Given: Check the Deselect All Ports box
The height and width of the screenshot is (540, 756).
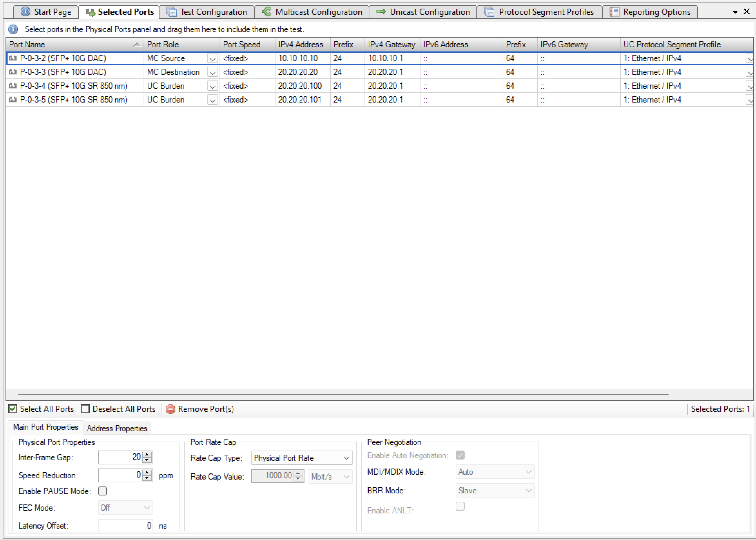Looking at the screenshot, I should point(85,409).
